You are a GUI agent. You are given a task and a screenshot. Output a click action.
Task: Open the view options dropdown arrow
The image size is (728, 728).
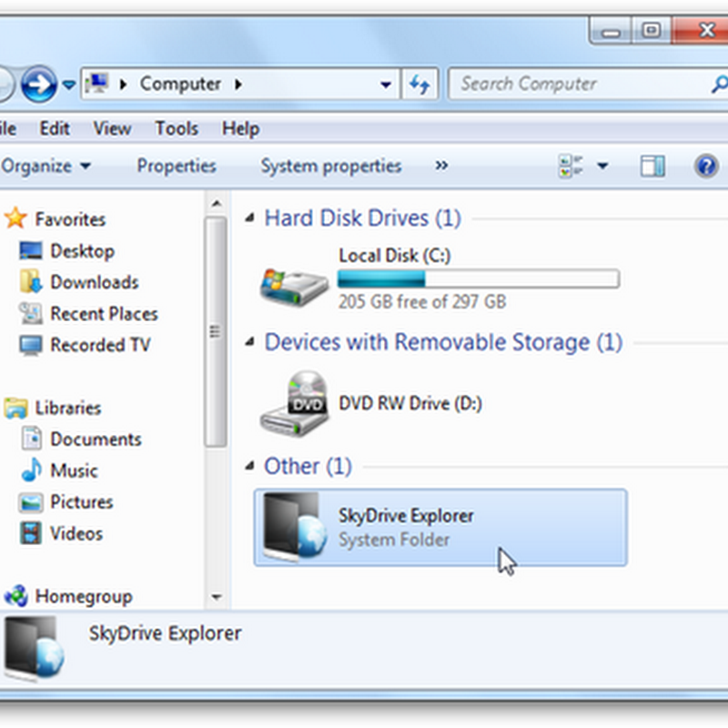602,166
